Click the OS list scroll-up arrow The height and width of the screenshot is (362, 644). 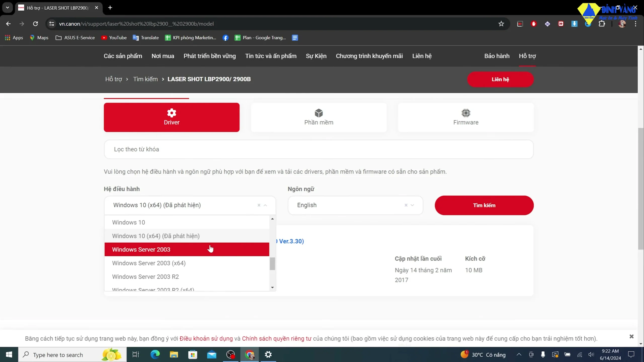tap(272, 219)
